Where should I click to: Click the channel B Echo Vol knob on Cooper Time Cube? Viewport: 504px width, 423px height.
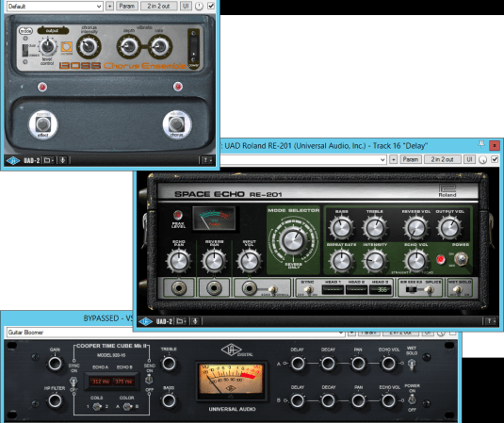[x=388, y=400]
